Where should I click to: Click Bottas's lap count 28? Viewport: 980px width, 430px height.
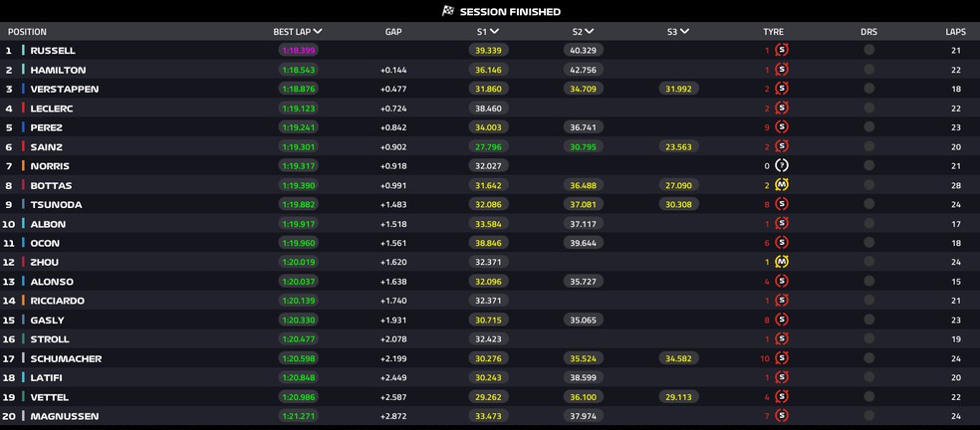[x=956, y=185]
